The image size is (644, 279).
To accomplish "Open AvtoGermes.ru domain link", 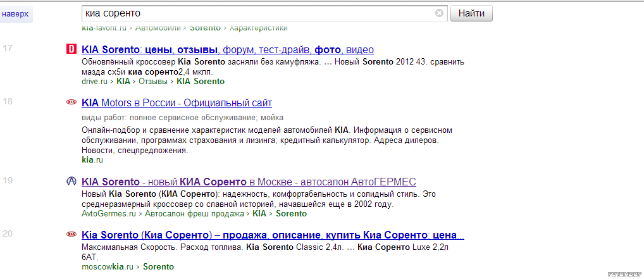I will 108,214.
